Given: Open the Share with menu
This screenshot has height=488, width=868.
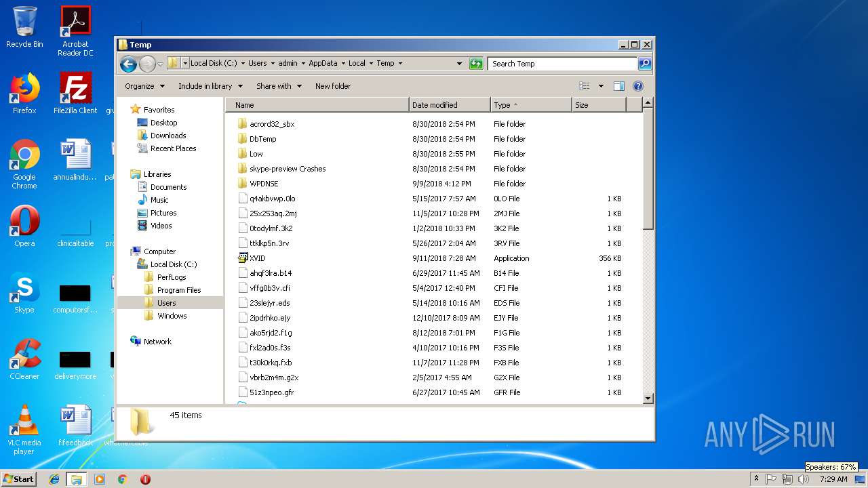Looking at the screenshot, I should (278, 86).
